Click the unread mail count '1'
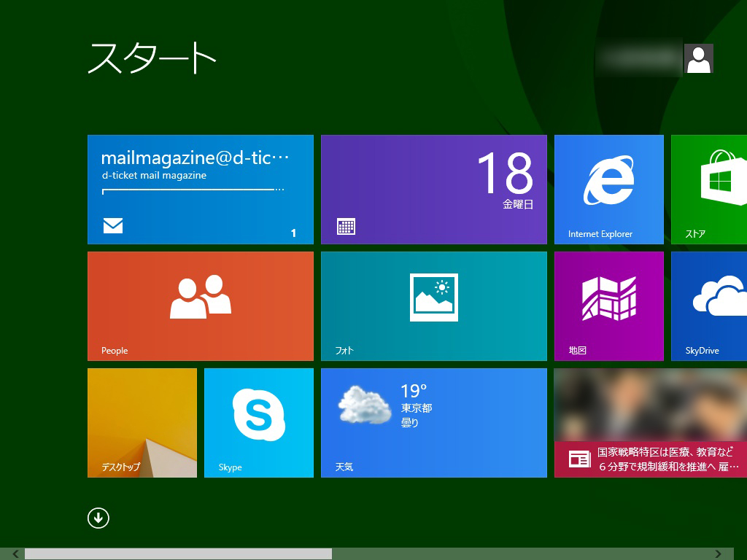 point(293,233)
